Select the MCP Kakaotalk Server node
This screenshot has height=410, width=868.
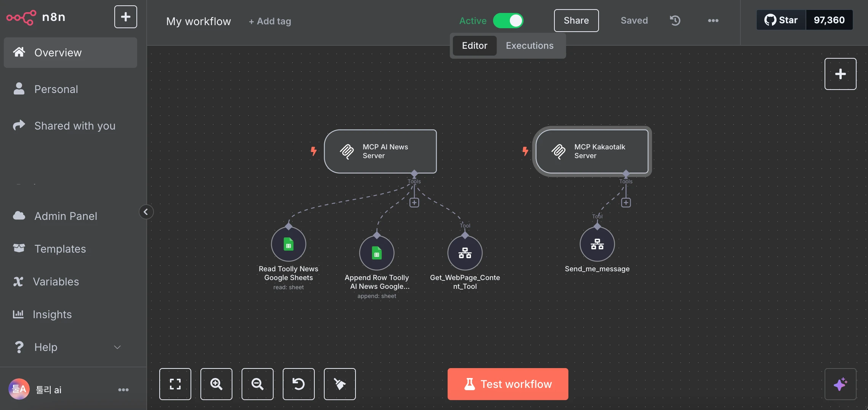tap(592, 151)
